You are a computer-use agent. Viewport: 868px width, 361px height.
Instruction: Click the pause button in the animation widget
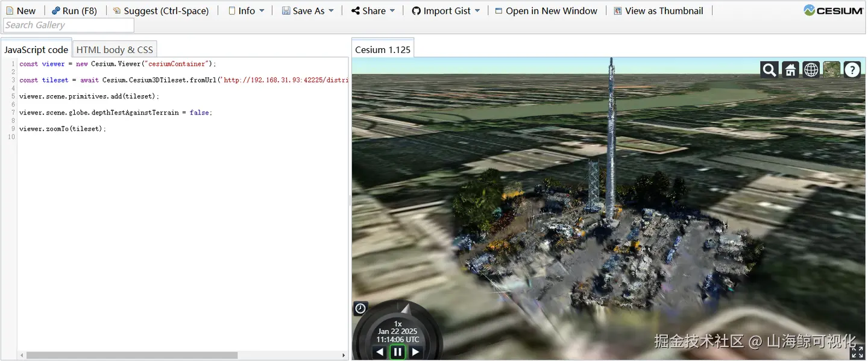pos(397,353)
